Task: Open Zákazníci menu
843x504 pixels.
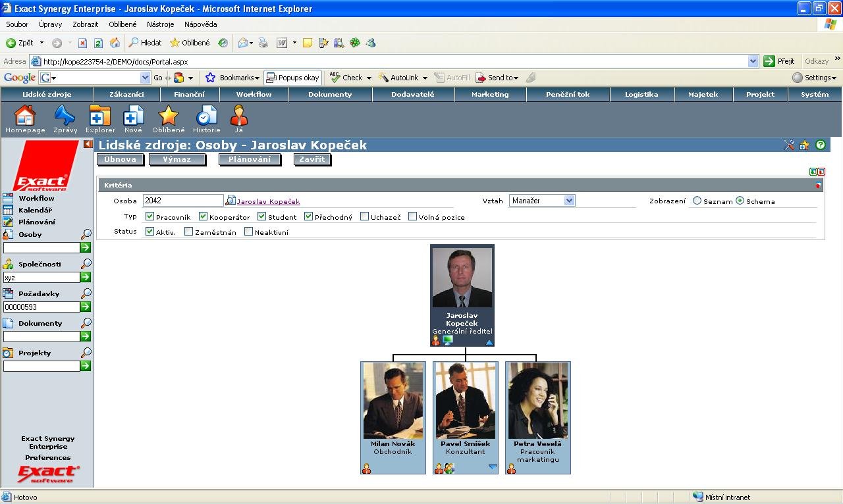Action: pos(126,94)
